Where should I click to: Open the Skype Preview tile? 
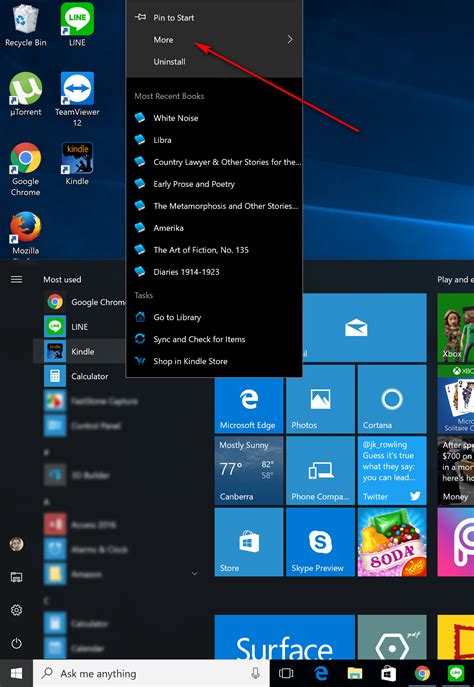(x=320, y=542)
